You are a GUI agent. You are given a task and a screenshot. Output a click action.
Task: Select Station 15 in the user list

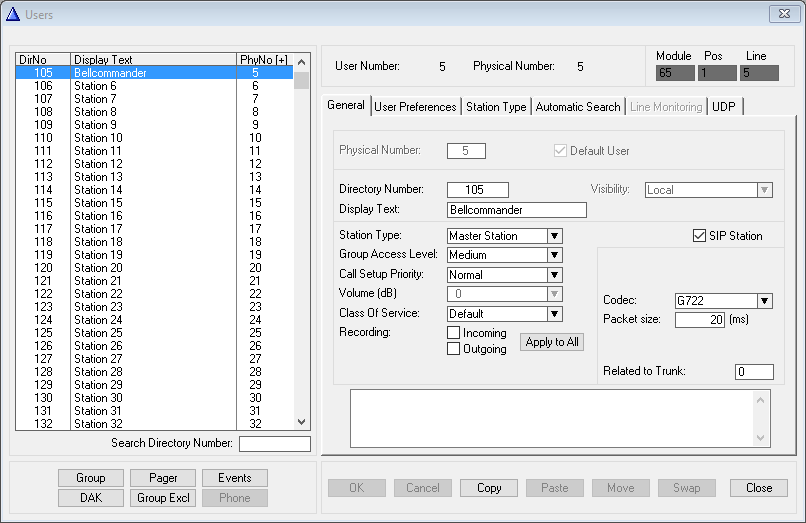click(98, 203)
